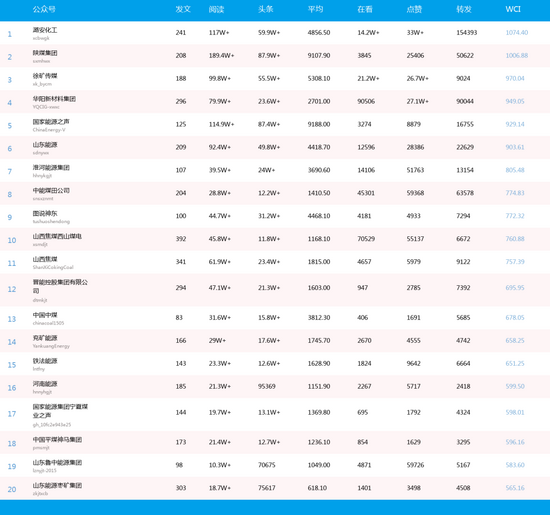Click the 9188.00 average cell
This screenshot has height=515, width=550.
(x=319, y=124)
